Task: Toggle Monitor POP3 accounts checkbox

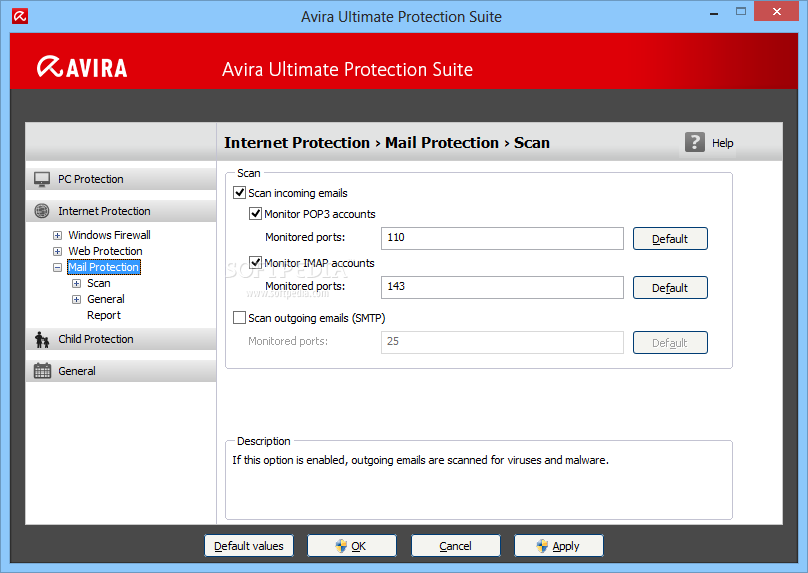Action: (255, 213)
